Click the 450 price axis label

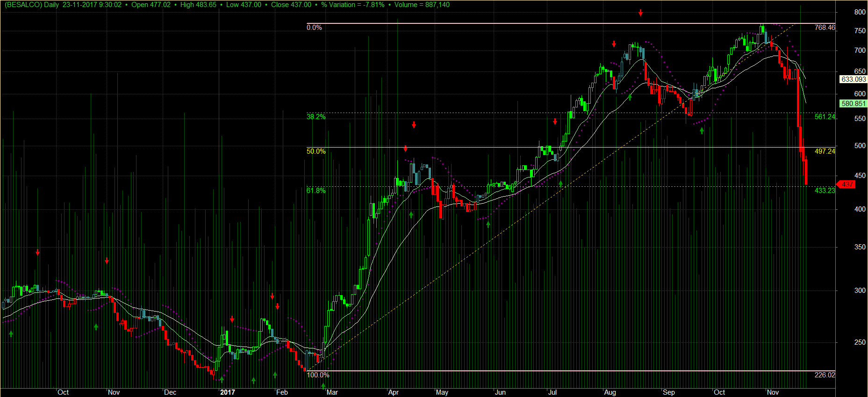coord(860,176)
